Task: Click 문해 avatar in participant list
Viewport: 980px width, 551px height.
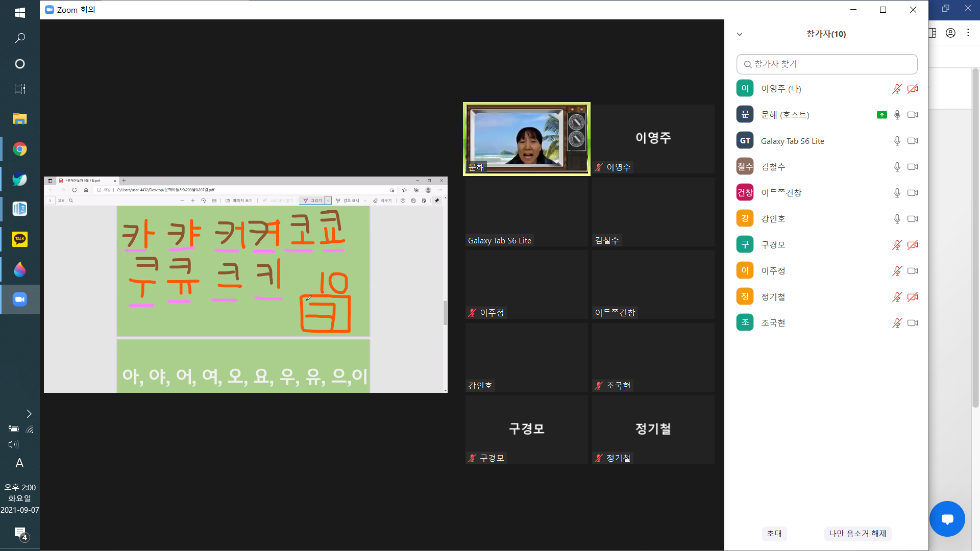Action: (745, 114)
